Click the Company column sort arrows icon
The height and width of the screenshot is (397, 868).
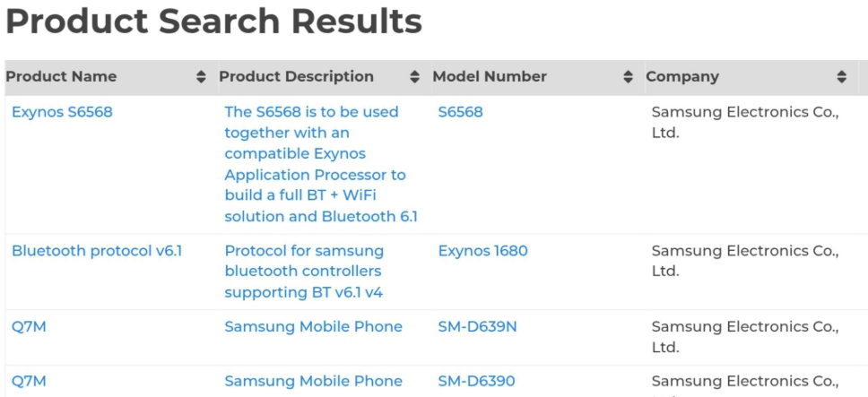[x=841, y=77]
